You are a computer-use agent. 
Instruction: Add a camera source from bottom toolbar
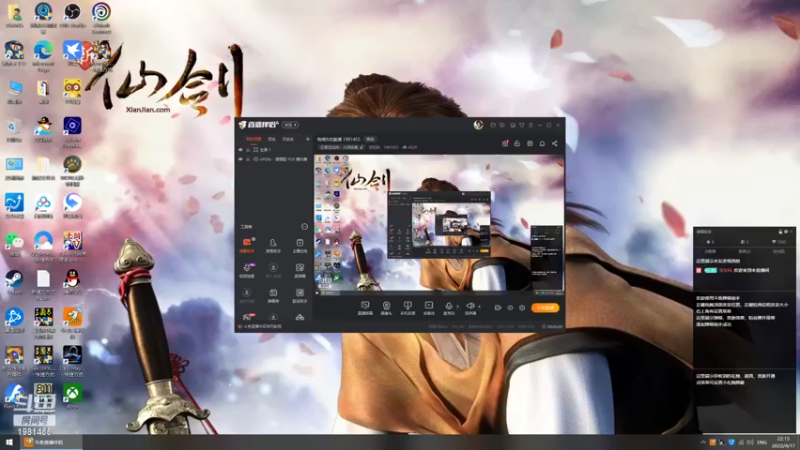point(386,308)
